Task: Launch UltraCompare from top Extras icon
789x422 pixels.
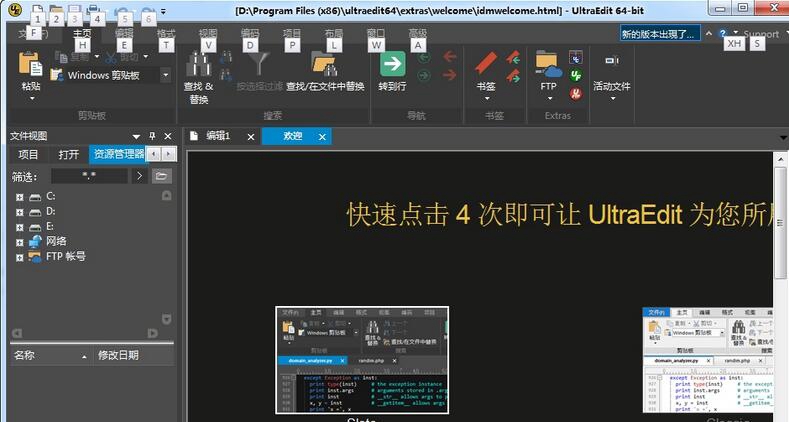Action: pyautogui.click(x=576, y=57)
